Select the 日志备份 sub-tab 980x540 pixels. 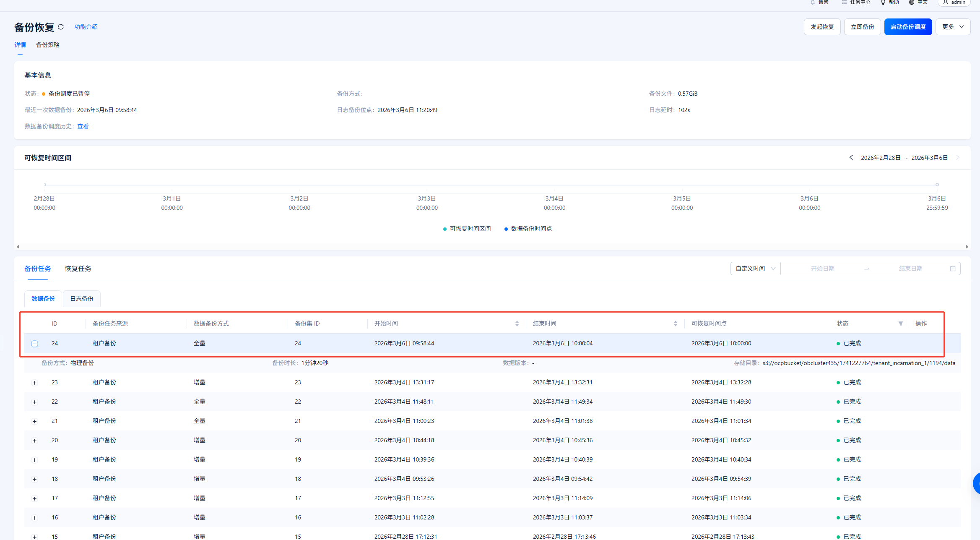(x=82, y=299)
